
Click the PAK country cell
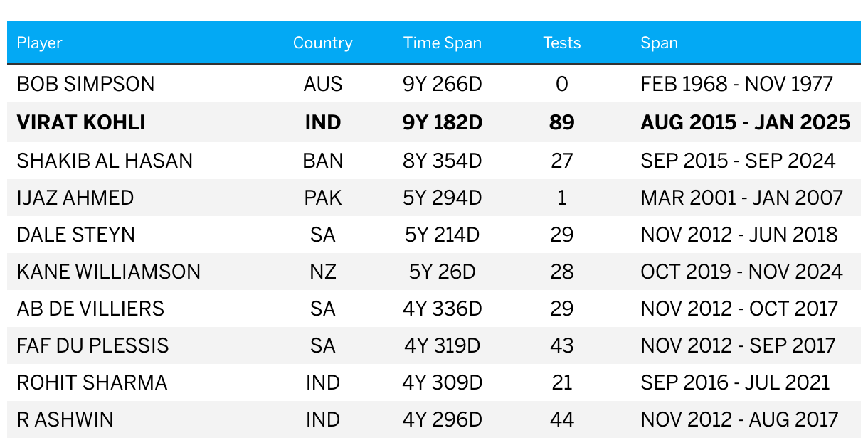coord(323,197)
